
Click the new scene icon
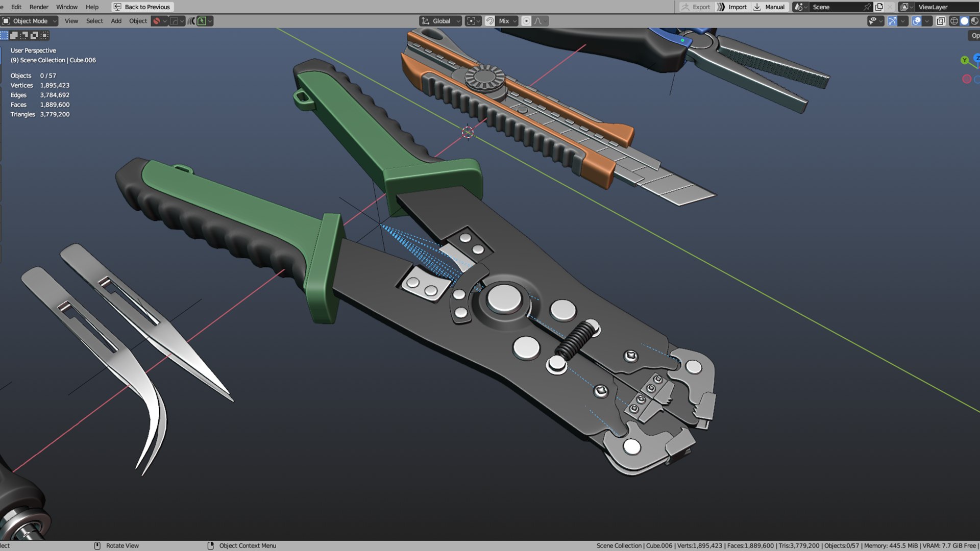pos(879,7)
